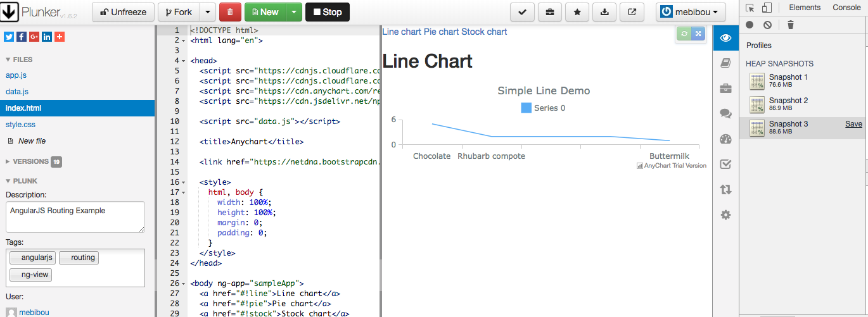This screenshot has height=317, width=868.
Task: Open the retweet arrows panel in sidebar
Action: click(726, 189)
